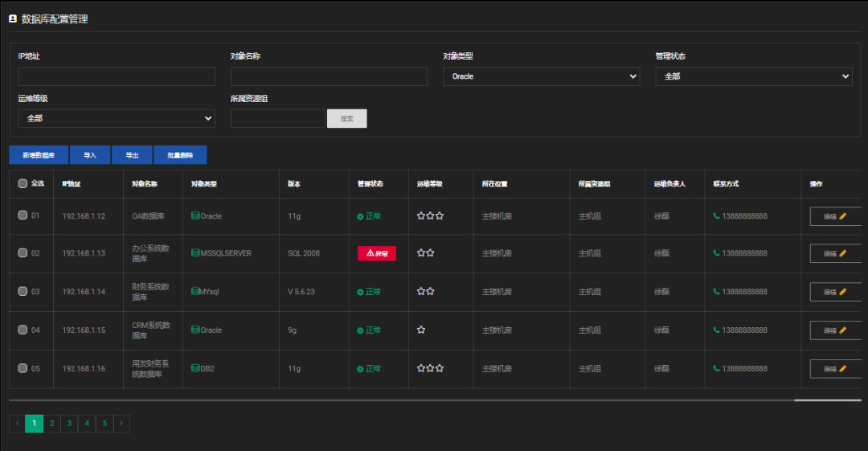The width and height of the screenshot is (868, 451).
Task: Click the OA数据库 name cell
Action: click(x=148, y=216)
